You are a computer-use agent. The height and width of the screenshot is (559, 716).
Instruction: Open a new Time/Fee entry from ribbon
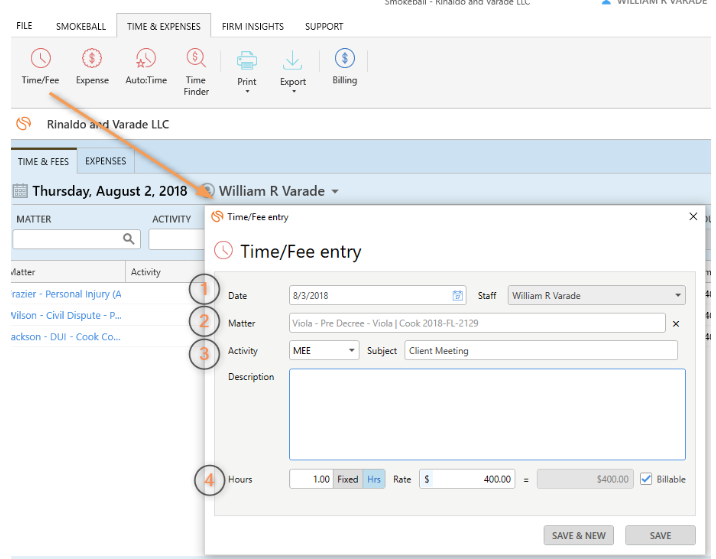tap(41, 67)
